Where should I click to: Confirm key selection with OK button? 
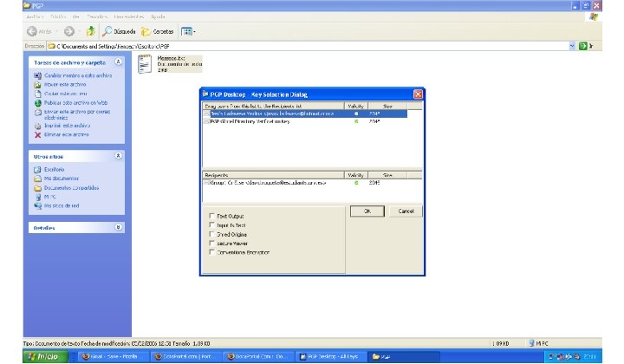pos(367,211)
